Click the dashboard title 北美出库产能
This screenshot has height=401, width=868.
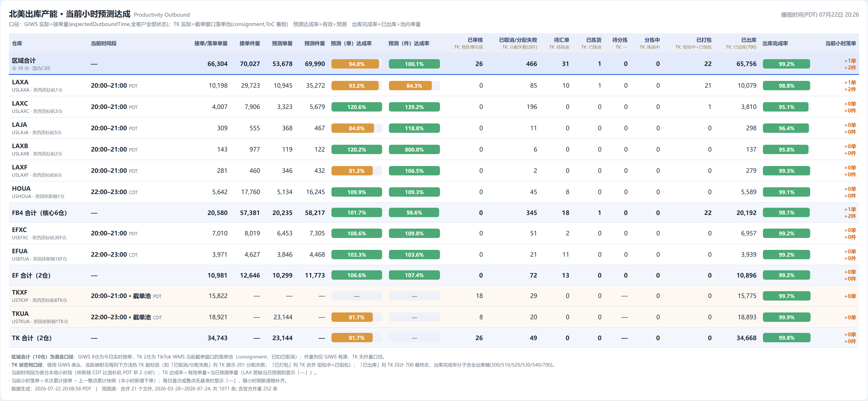point(33,14)
